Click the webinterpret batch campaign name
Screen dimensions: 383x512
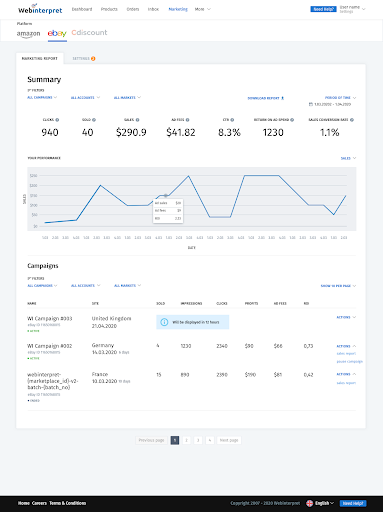53,381
